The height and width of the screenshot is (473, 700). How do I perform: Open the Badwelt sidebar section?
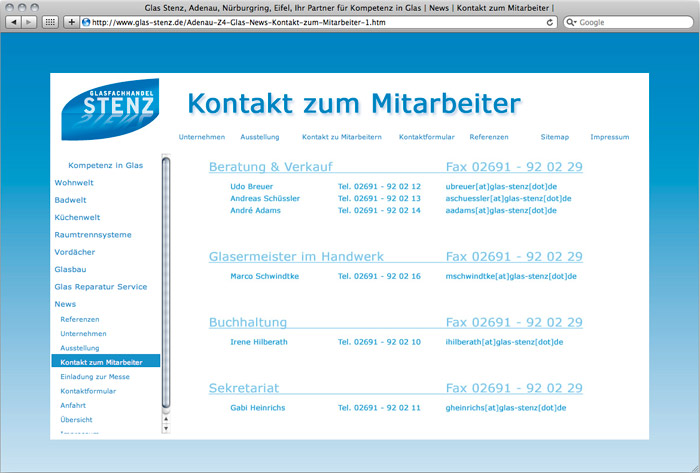click(x=71, y=200)
